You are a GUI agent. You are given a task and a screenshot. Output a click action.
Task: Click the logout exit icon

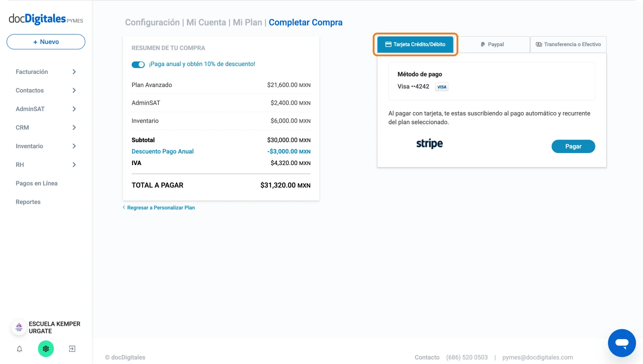72,349
